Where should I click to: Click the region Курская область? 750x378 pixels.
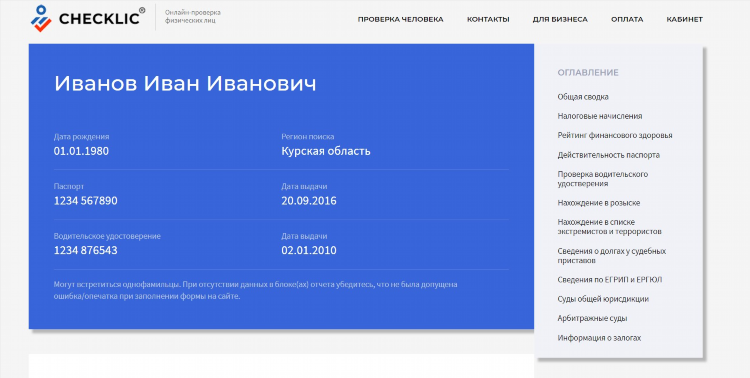[x=326, y=151]
